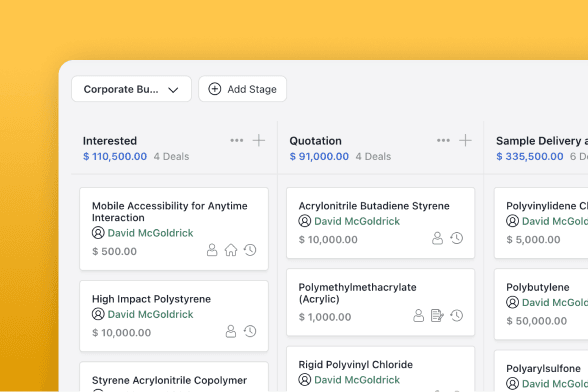
Task: Click the $ 335,500.00 stage total
Action: point(530,156)
